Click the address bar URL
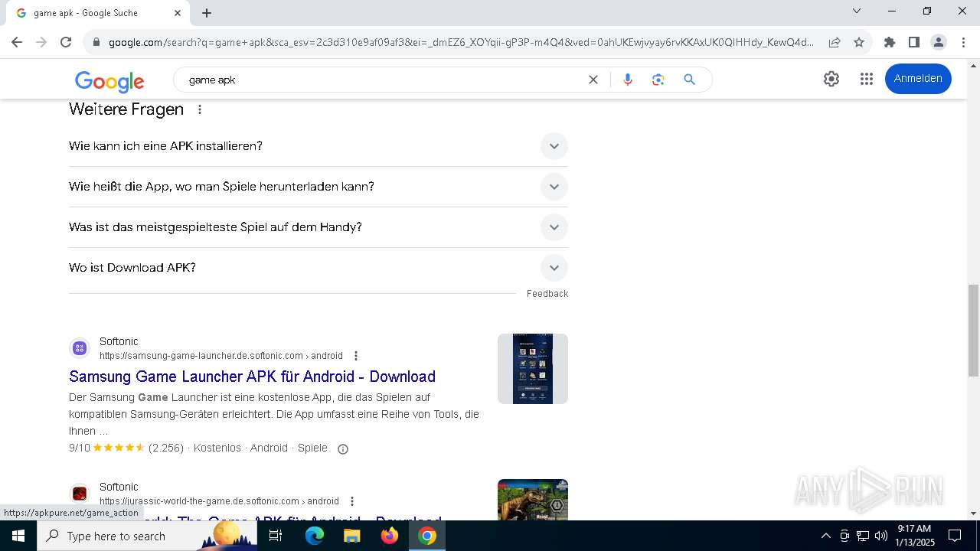Screen dimensions: 980x551 click(461, 43)
